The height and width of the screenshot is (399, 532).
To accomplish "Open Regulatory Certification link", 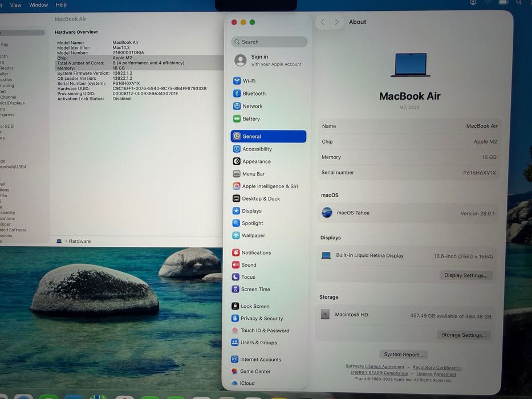I will (x=437, y=368).
